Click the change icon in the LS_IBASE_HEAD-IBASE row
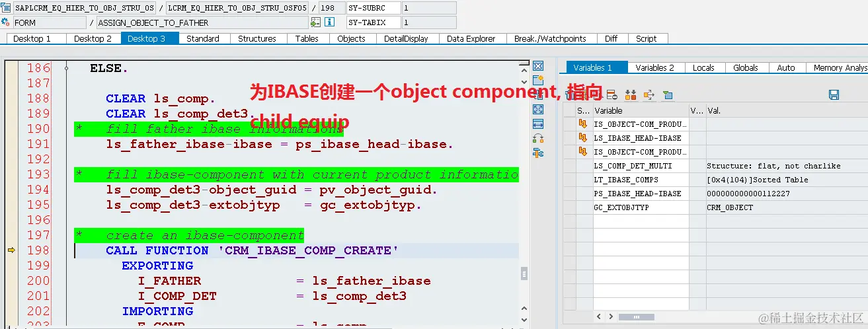868x329 pixels. click(583, 137)
